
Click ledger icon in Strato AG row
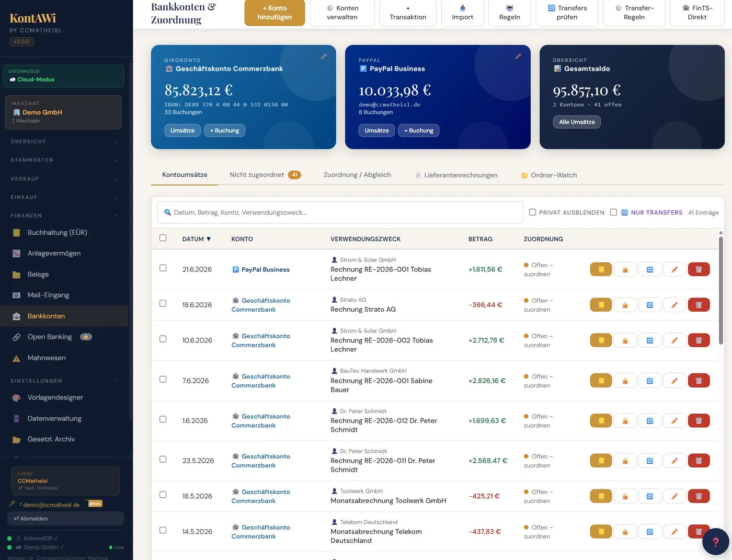point(601,305)
